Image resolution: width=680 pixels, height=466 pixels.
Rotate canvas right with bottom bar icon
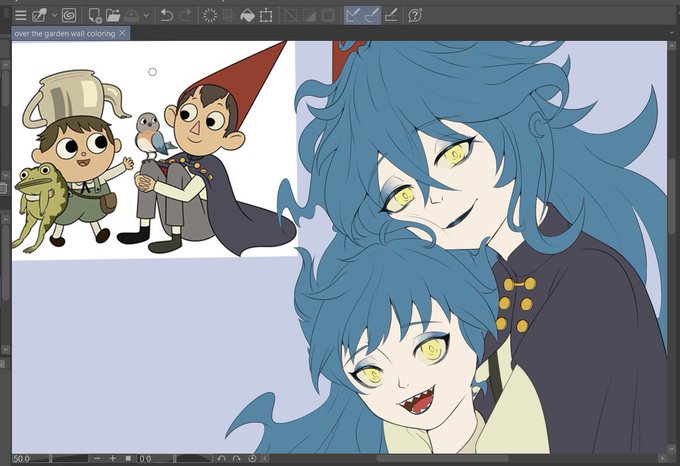coord(236,458)
